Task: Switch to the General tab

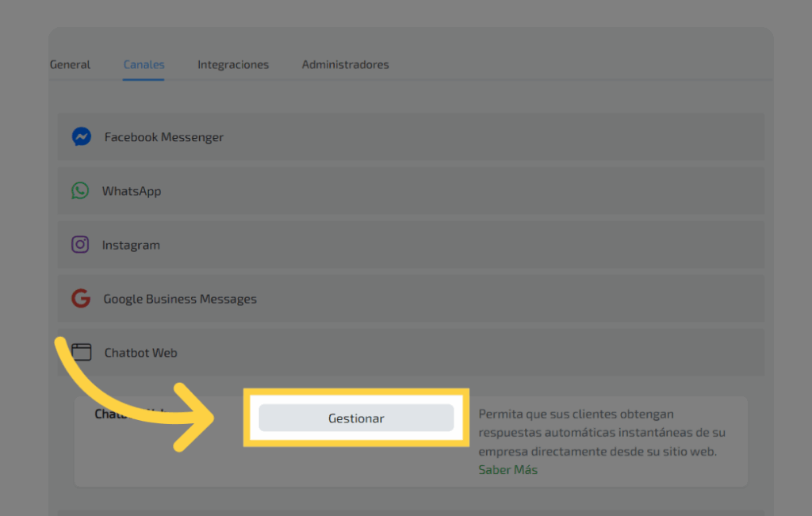Action: (x=70, y=65)
